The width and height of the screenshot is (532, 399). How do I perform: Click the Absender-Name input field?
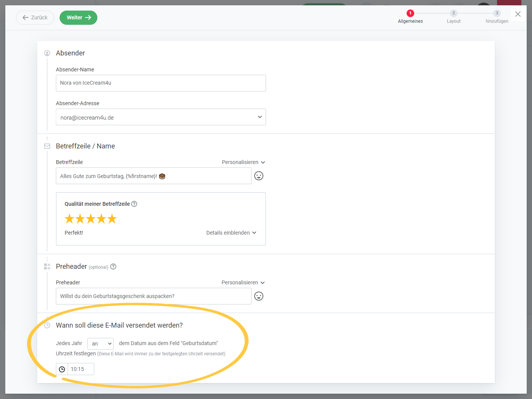[x=161, y=83]
